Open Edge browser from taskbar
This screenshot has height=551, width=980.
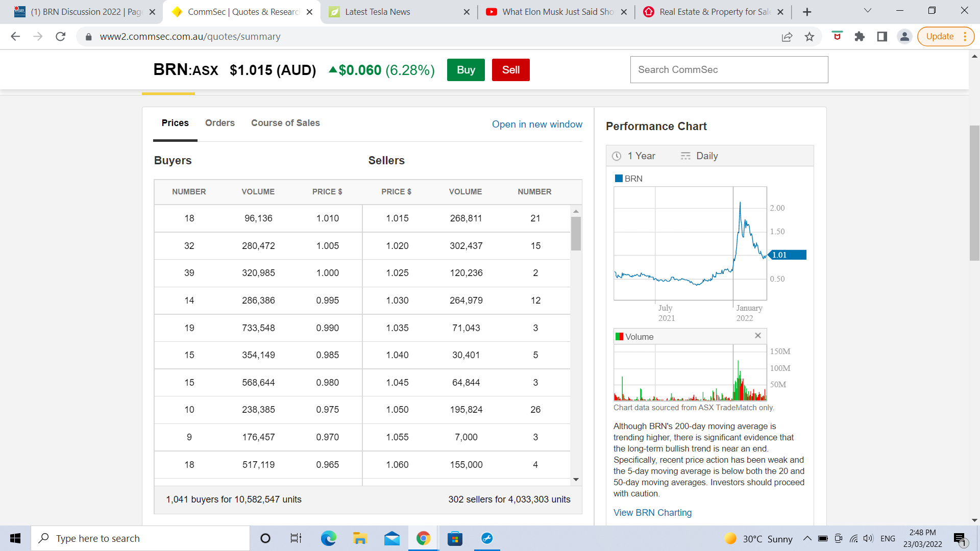[x=328, y=538]
